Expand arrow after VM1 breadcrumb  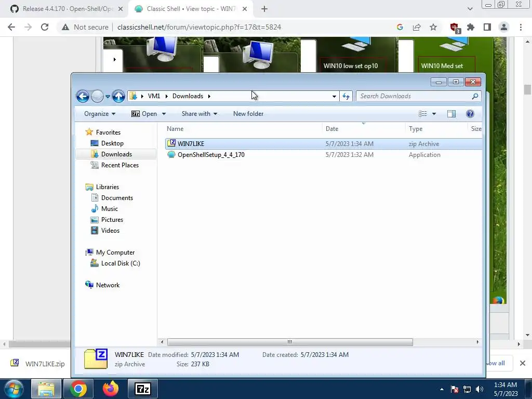click(167, 96)
